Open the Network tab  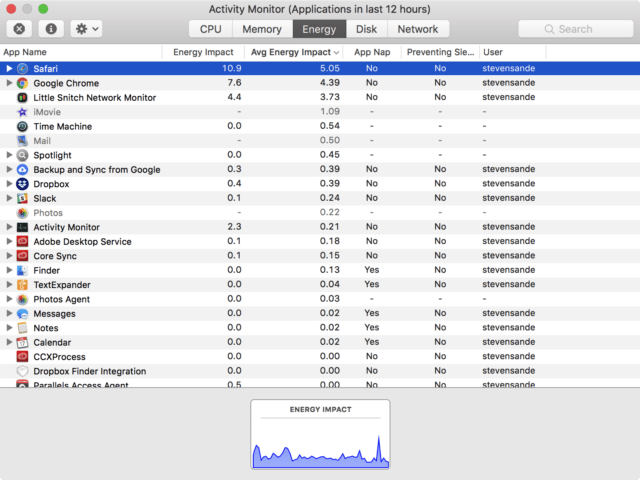tap(418, 29)
